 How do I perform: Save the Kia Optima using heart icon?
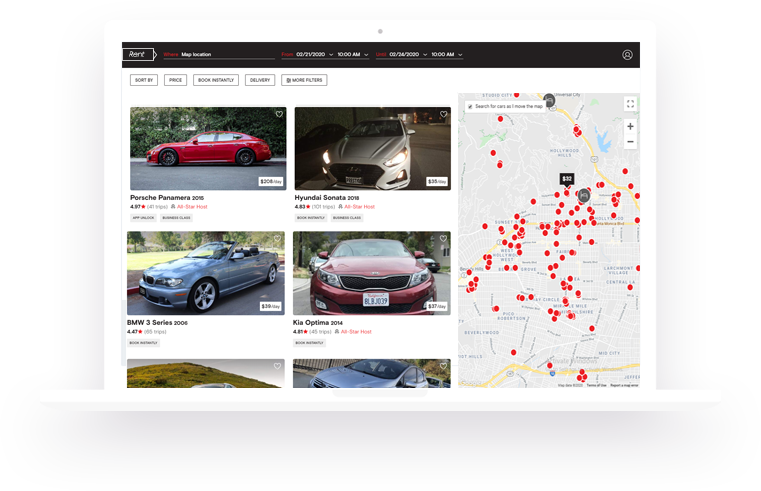pos(443,239)
